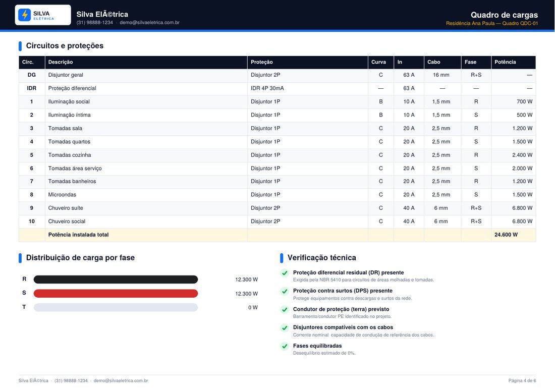Click the Potência instalada total label
The width and height of the screenshot is (555, 392).
coord(78,235)
